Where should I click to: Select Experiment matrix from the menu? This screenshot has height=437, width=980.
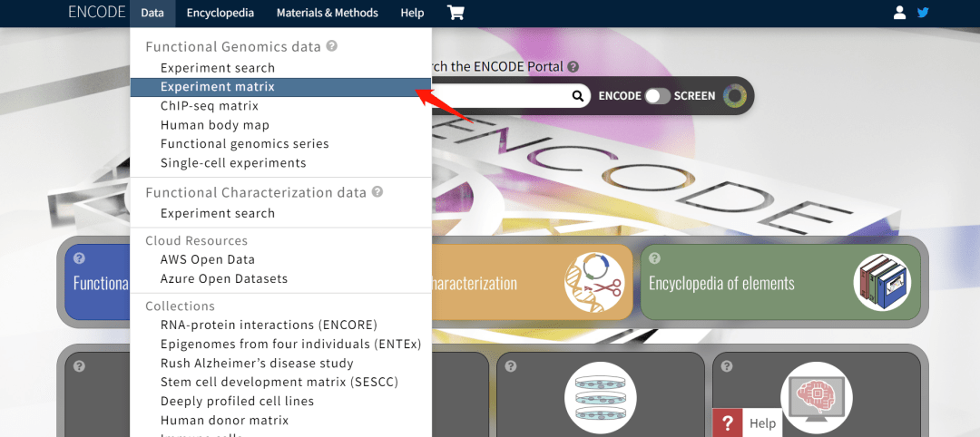tap(218, 87)
